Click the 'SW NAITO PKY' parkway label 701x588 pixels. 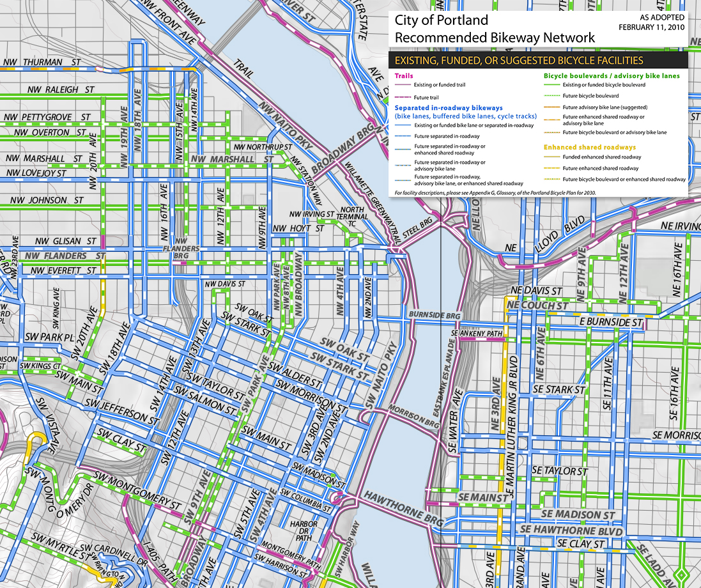click(381, 376)
